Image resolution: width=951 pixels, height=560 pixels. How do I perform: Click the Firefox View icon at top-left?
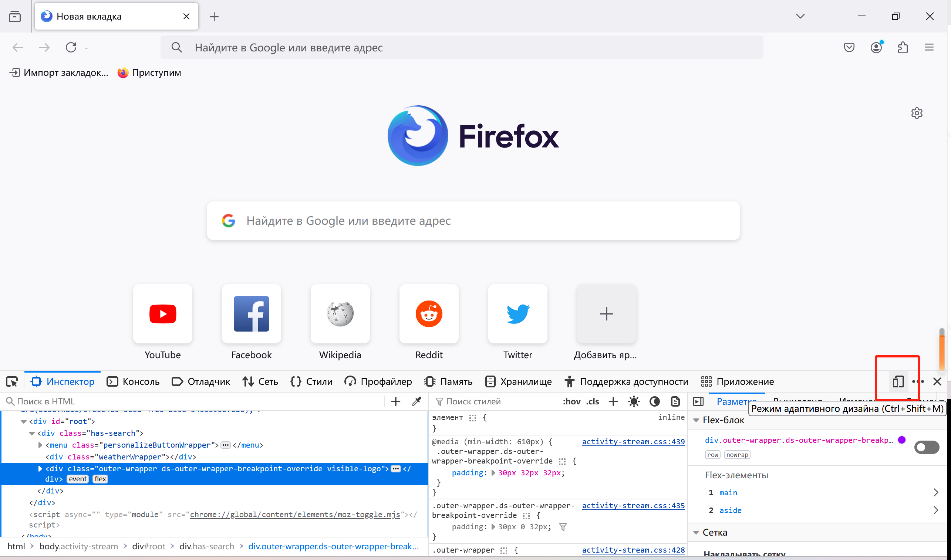click(x=15, y=16)
